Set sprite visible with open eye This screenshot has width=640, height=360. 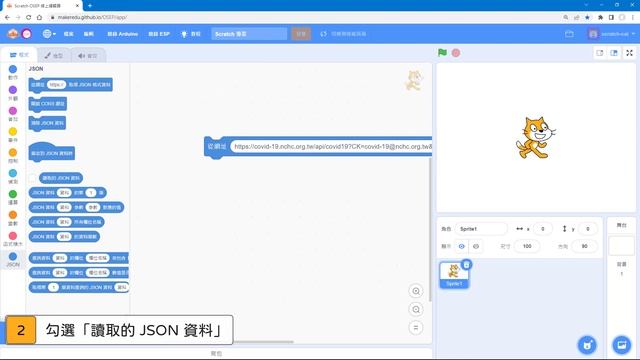coord(462,247)
